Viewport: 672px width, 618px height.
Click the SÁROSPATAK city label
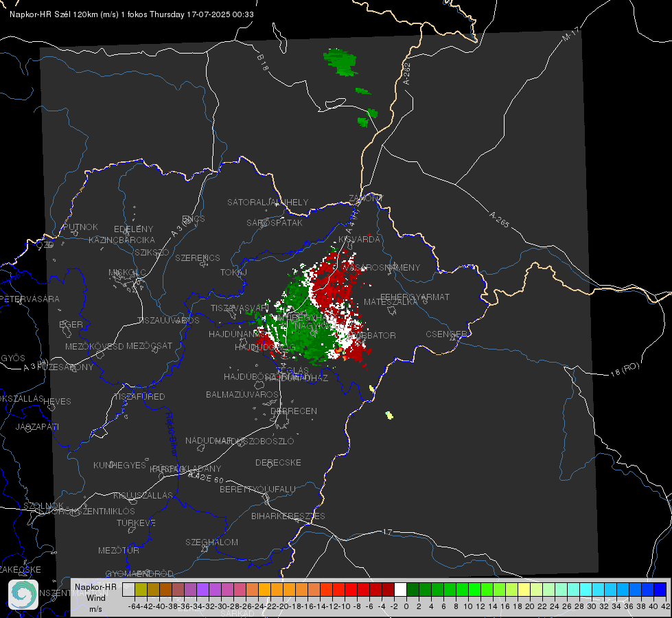pos(275,222)
